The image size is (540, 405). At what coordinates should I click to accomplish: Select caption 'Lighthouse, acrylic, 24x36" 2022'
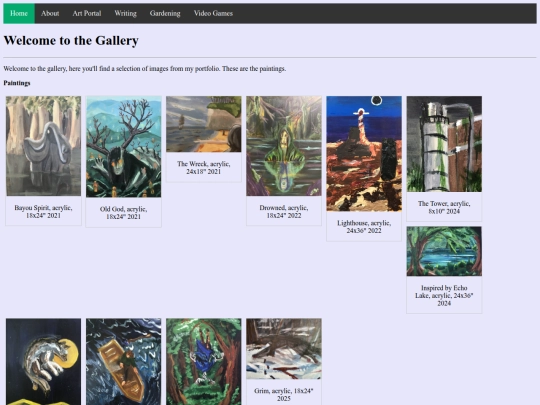tap(364, 227)
